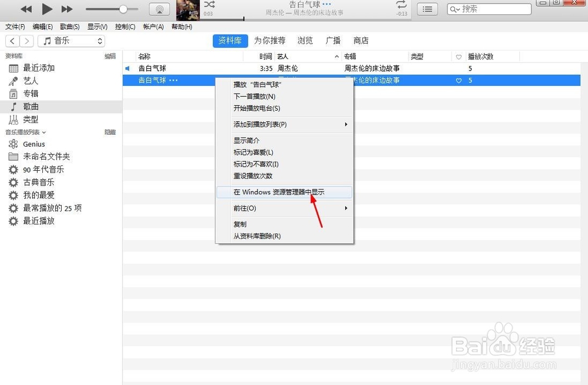Open the 帮助(H) menu
This screenshot has height=385, width=588.
tap(182, 26)
